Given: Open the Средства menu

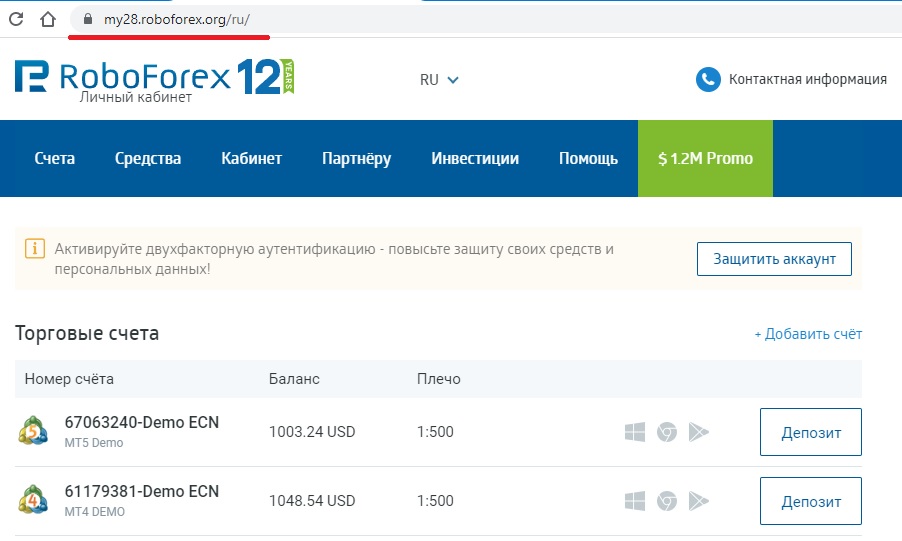Looking at the screenshot, I should click(x=148, y=158).
